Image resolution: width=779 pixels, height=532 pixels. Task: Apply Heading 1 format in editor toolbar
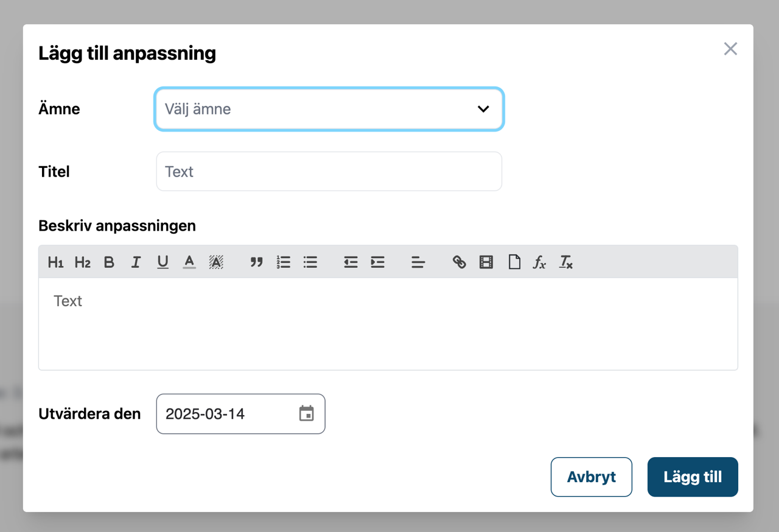[x=55, y=262]
